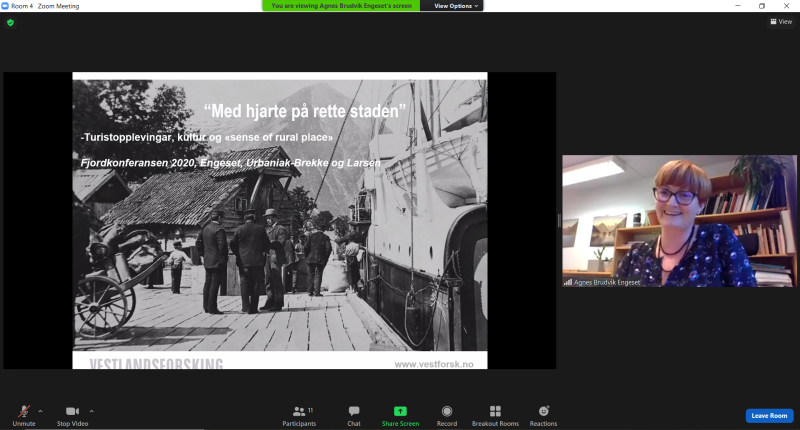
Task: Open the View layout menu
Action: coord(780,21)
